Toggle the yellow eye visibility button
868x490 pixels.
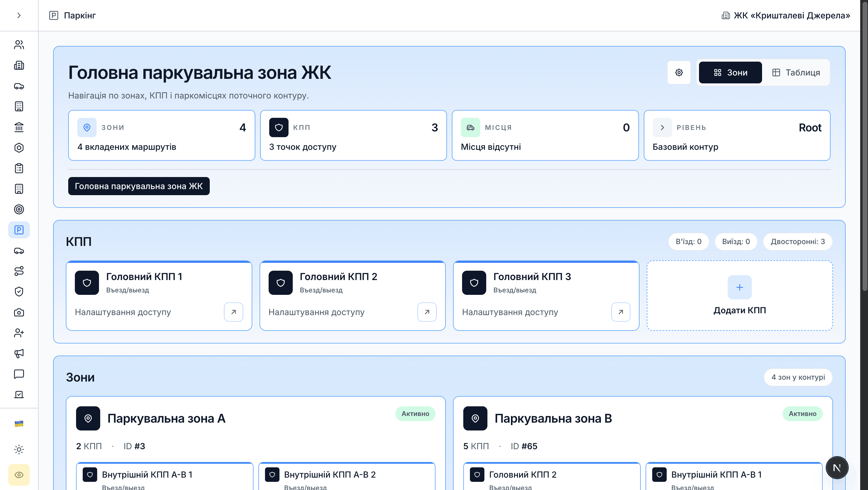[19, 475]
